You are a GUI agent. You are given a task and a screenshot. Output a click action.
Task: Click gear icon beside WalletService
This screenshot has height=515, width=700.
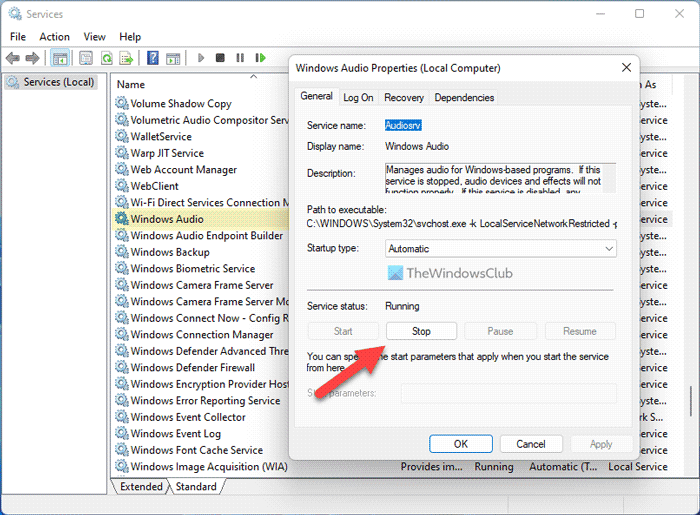122,136
